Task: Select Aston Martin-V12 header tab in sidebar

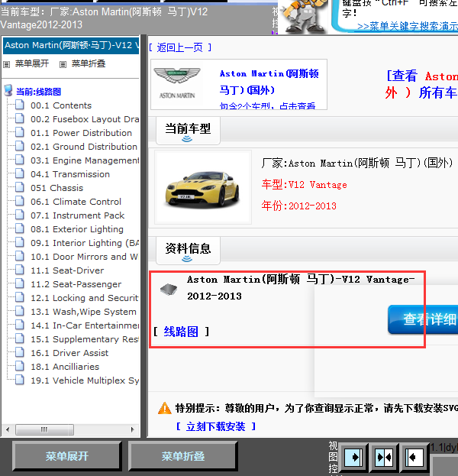Action: point(71,46)
